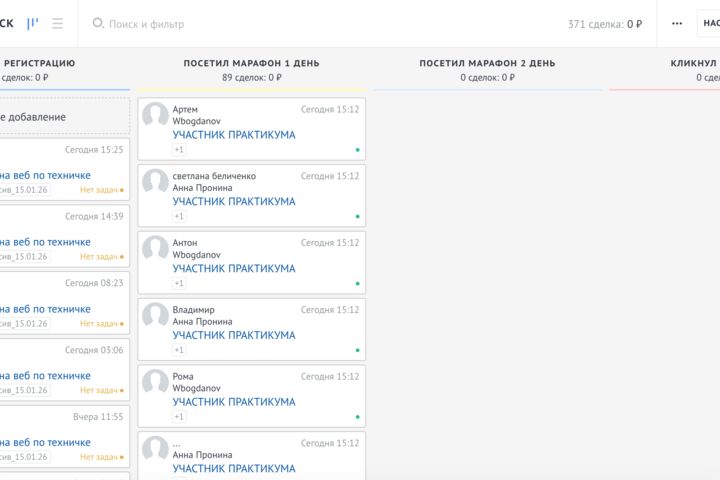Click Нет задач on the Сегодня 15:25 card
Image resolution: width=720 pixels, height=480 pixels.
coord(99,190)
